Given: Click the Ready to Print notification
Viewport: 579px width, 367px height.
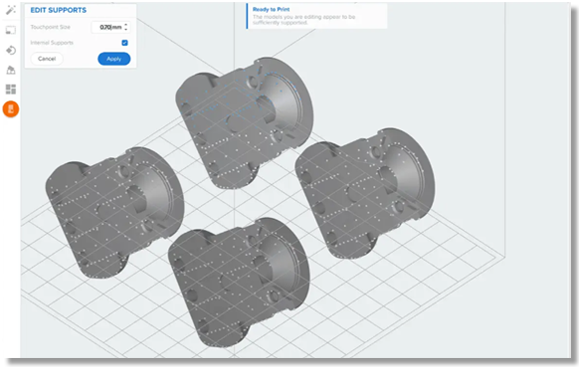Looking at the screenshot, I should tap(316, 16).
